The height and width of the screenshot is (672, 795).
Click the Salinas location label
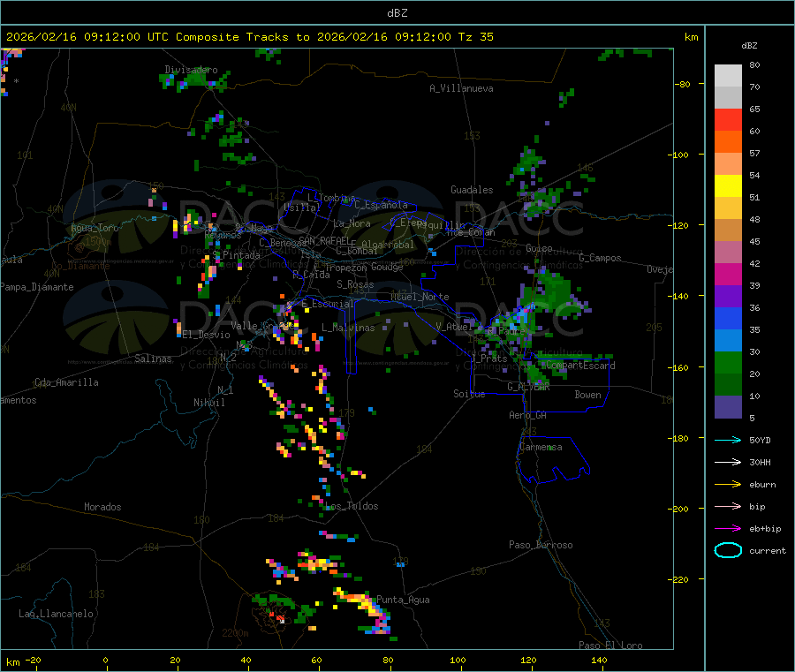pyautogui.click(x=153, y=359)
